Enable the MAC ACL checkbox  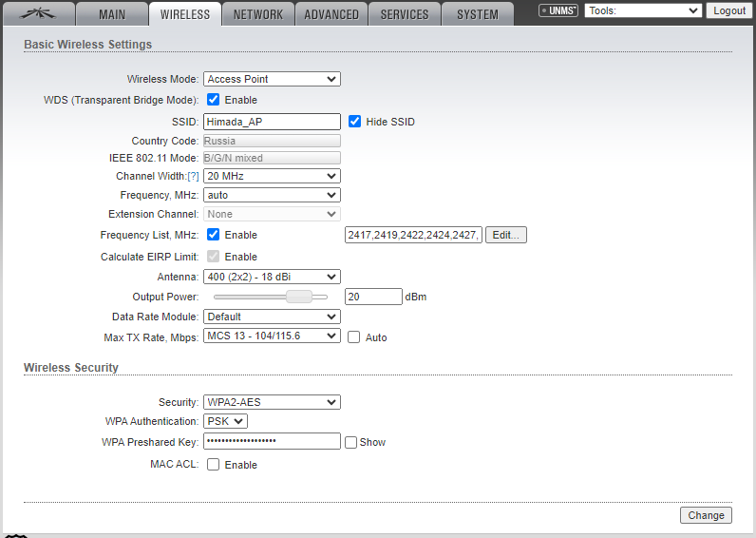coord(214,465)
